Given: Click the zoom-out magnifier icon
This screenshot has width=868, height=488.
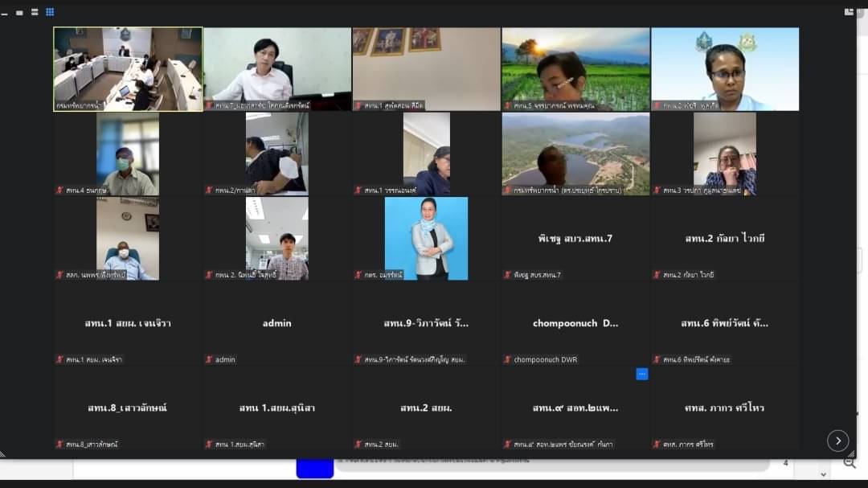Looking at the screenshot, I should coord(850,462).
